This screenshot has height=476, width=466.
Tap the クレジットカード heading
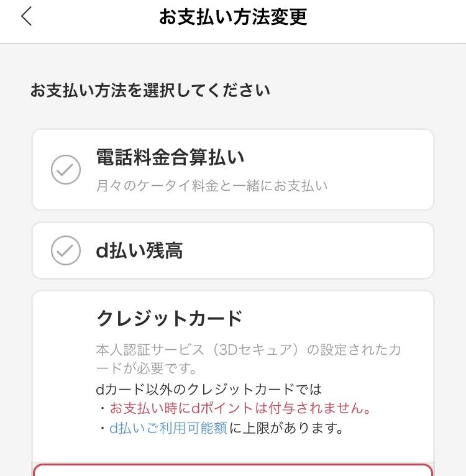[x=170, y=318]
